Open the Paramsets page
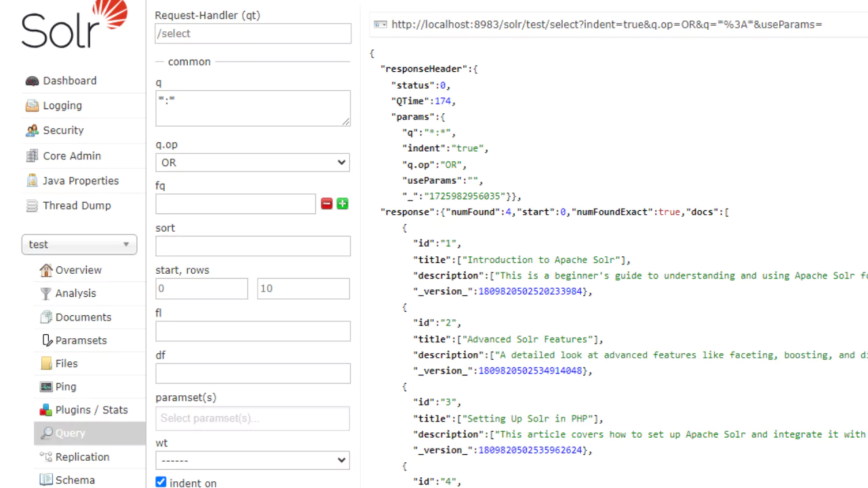Screen dimensions: 868x488 point(81,340)
